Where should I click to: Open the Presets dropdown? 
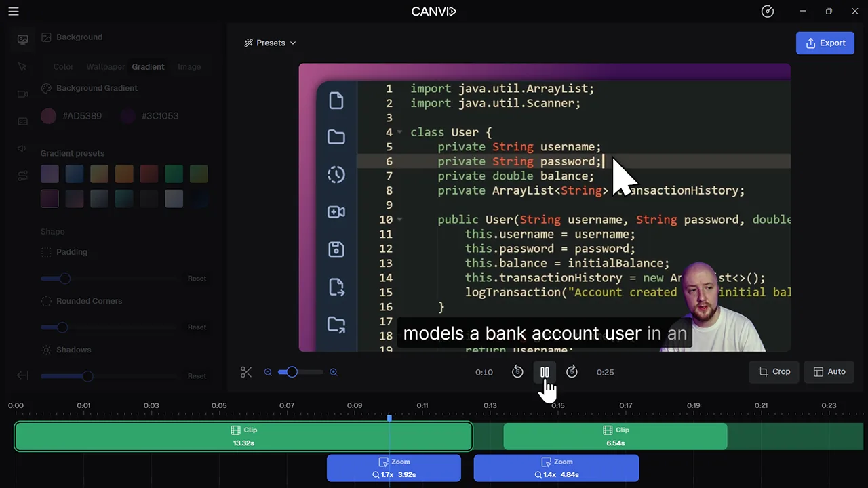270,43
